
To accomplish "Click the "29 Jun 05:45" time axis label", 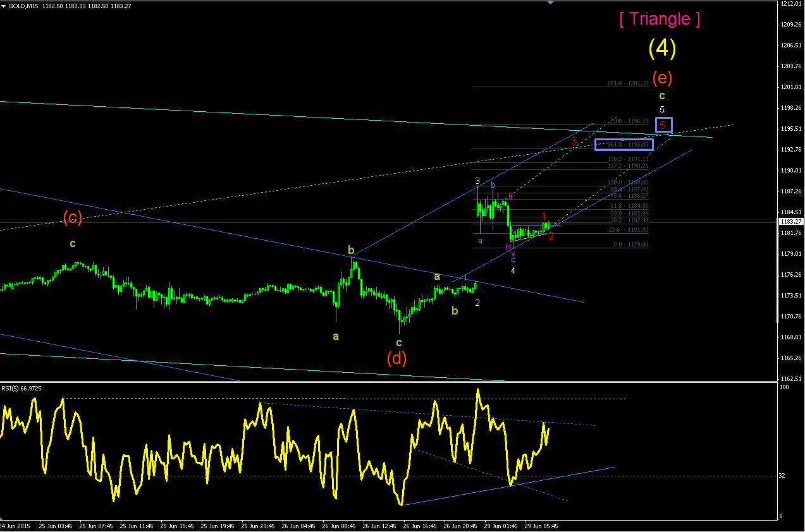I will [x=543, y=526].
